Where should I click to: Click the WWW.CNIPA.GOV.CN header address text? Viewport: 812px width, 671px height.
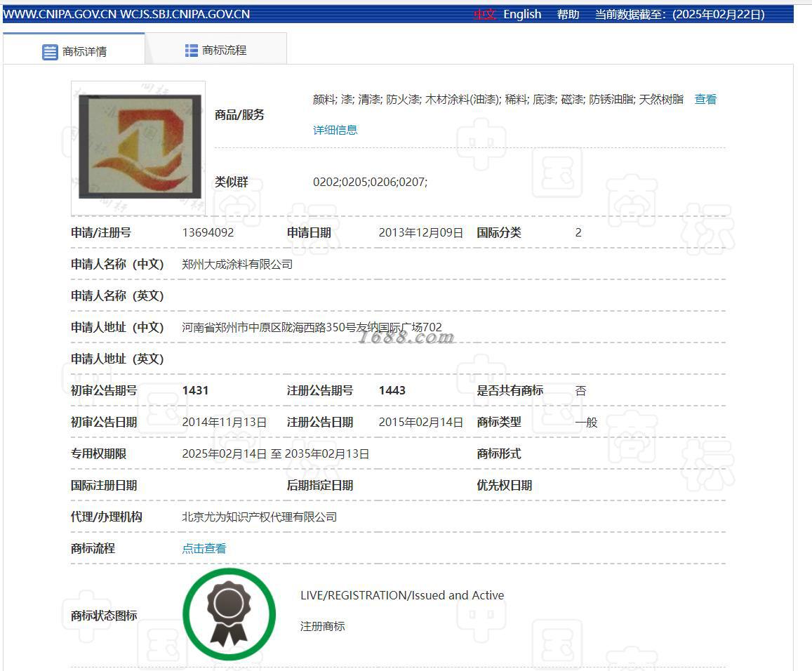tap(60, 15)
